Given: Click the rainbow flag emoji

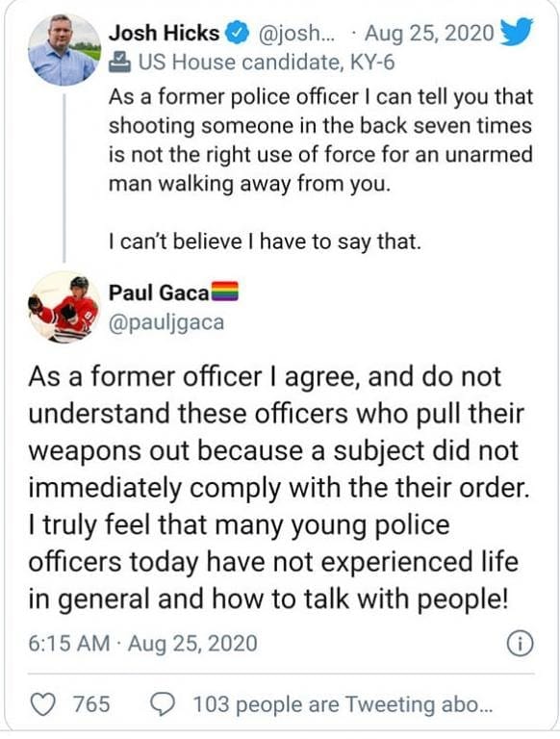Looking at the screenshot, I should [224, 292].
